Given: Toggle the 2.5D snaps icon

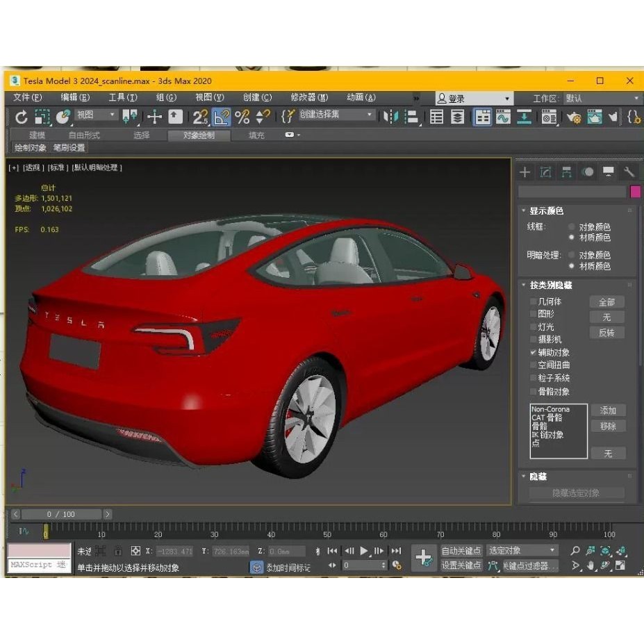Looking at the screenshot, I should (x=200, y=117).
